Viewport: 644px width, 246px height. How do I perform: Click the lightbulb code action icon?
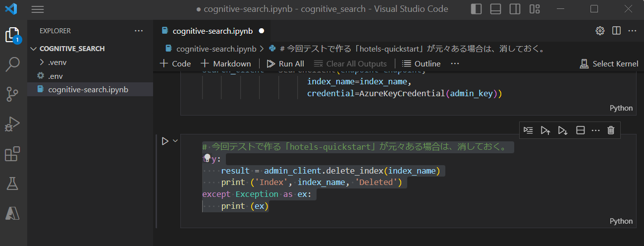point(208,158)
